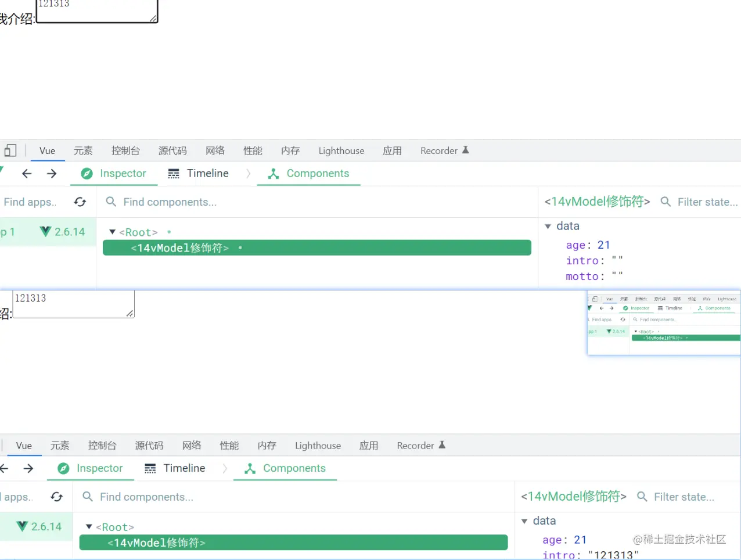741x560 pixels.
Task: Click the small DevTools preview thumbnail
Action: click(x=664, y=322)
